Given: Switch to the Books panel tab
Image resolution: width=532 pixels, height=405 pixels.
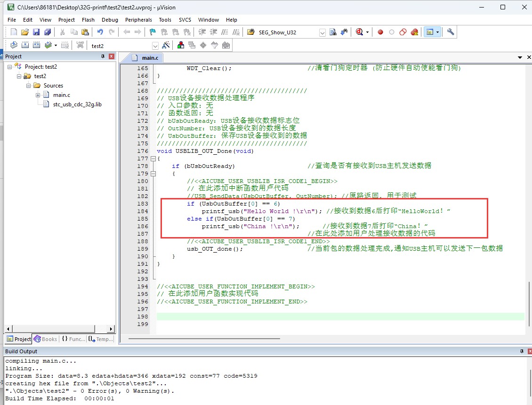Looking at the screenshot, I should (x=46, y=339).
